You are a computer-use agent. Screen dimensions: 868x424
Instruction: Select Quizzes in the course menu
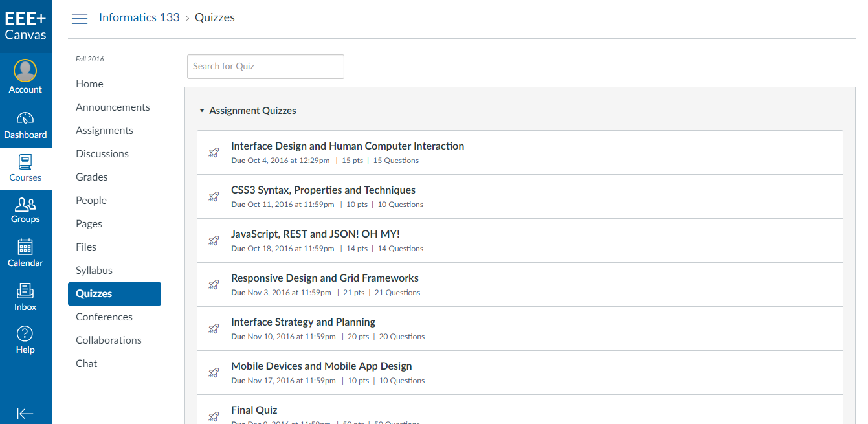point(94,294)
